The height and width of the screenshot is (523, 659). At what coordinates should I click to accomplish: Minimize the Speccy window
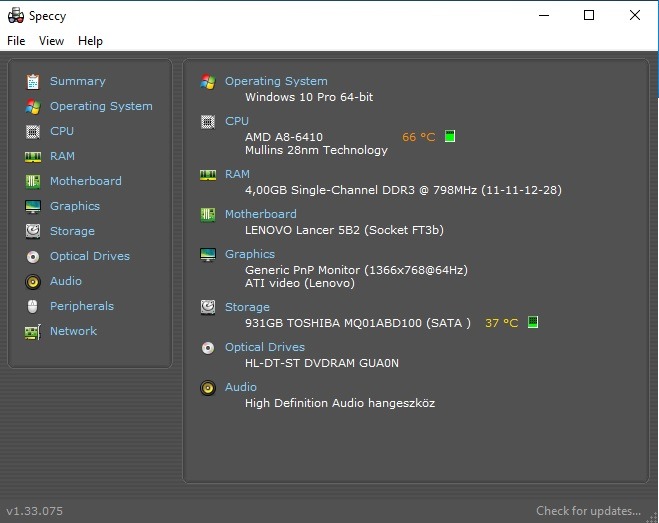(x=544, y=16)
